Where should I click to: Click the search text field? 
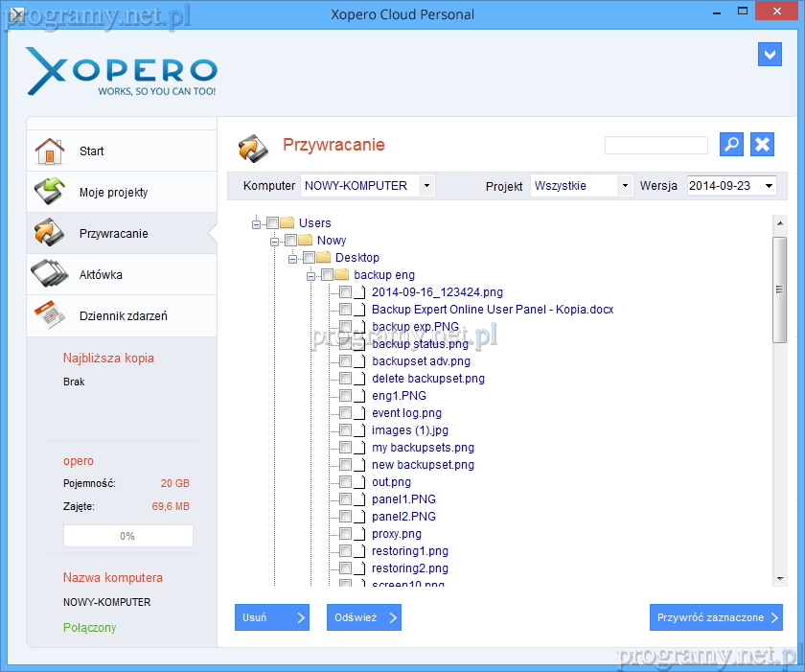click(655, 145)
